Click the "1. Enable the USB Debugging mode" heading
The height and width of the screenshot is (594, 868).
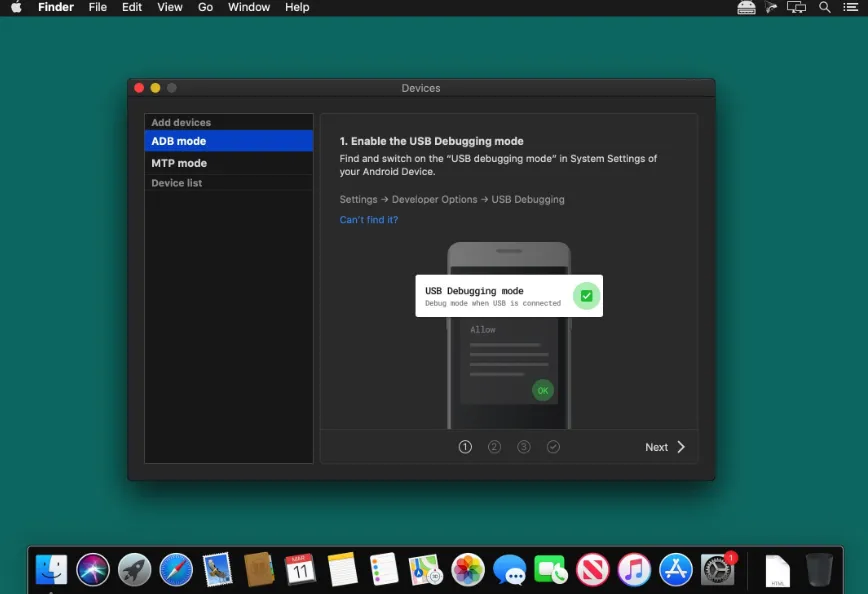tap(431, 141)
